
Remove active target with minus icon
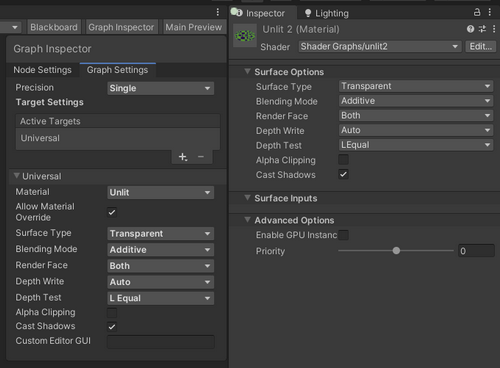tap(201, 157)
